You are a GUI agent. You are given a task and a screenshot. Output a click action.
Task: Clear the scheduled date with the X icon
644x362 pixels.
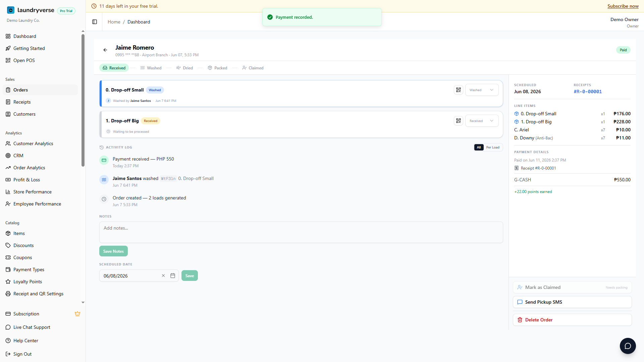(x=163, y=276)
